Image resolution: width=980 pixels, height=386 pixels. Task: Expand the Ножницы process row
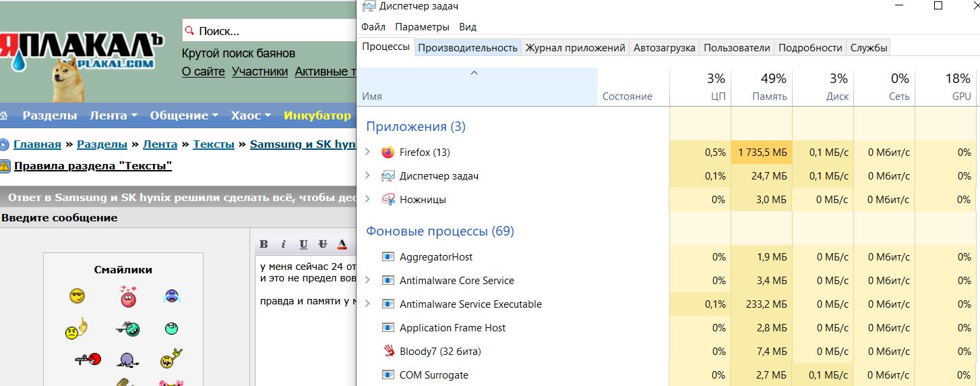(367, 200)
